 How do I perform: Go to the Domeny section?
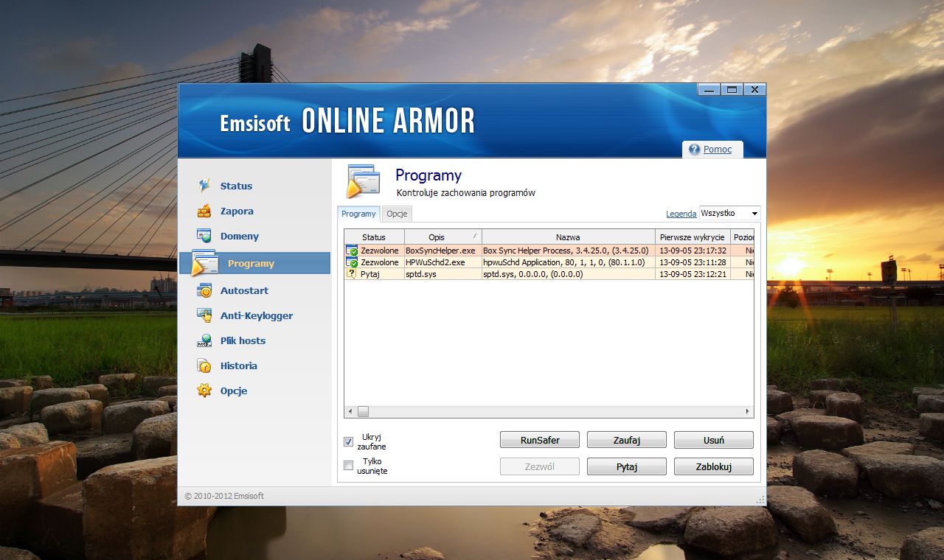240,236
